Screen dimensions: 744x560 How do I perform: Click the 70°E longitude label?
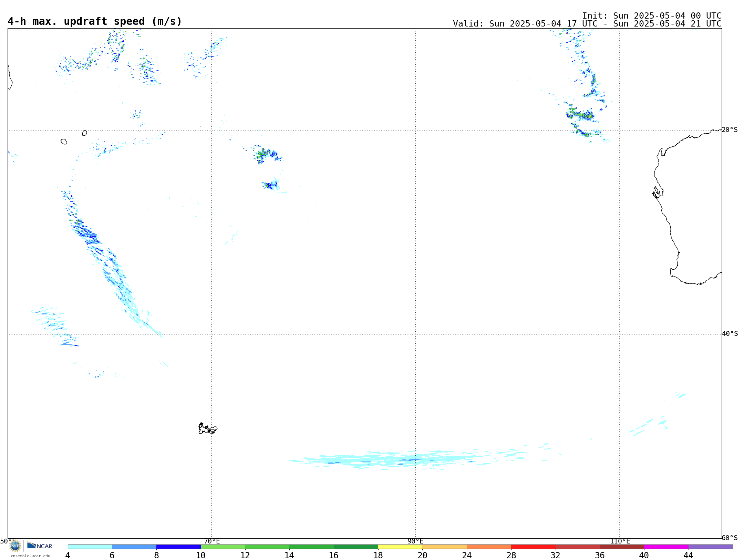[212, 541]
